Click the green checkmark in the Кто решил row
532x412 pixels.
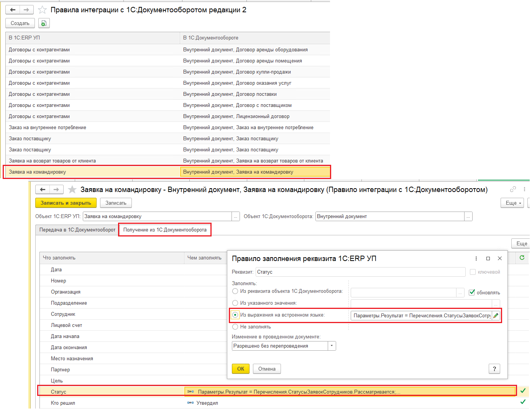tap(523, 402)
